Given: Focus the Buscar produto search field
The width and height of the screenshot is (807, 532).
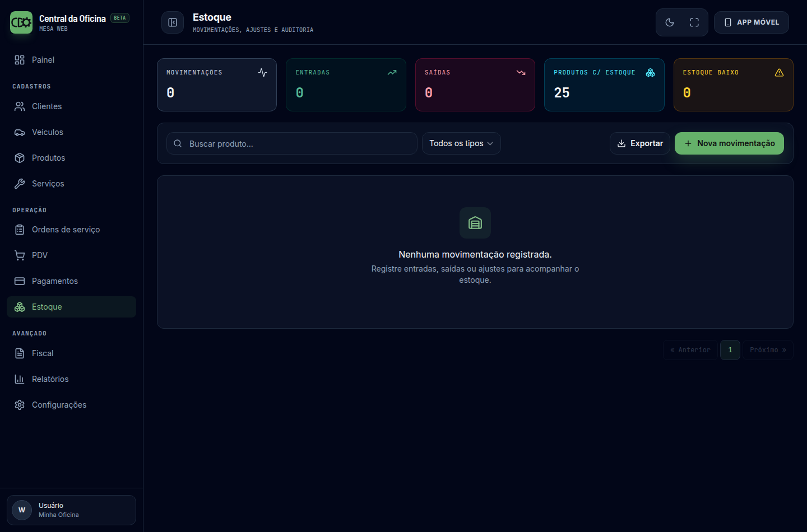Looking at the screenshot, I should [292, 143].
